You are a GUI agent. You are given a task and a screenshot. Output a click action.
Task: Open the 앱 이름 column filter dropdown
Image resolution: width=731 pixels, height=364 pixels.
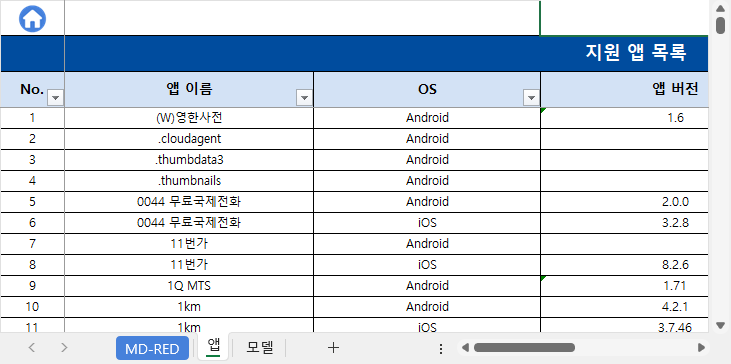(304, 98)
